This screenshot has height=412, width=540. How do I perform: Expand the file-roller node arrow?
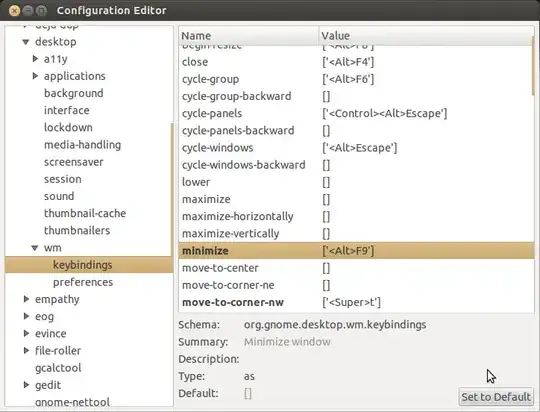pos(26,350)
